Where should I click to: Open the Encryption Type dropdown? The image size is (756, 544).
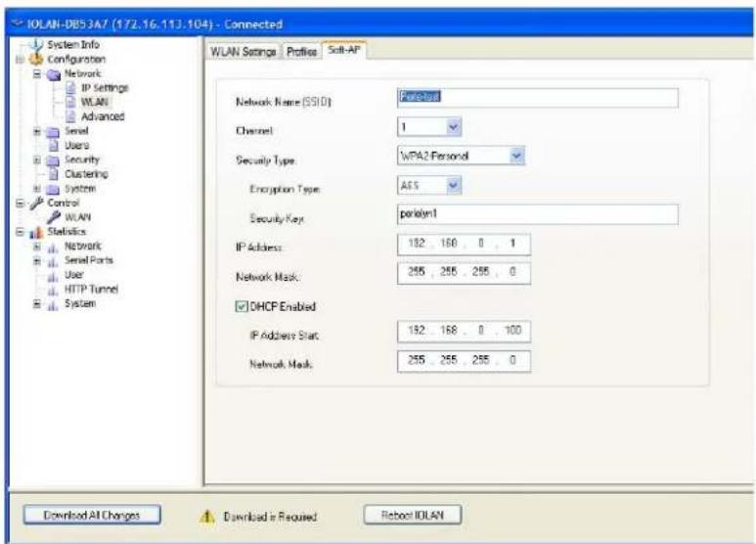click(x=453, y=185)
